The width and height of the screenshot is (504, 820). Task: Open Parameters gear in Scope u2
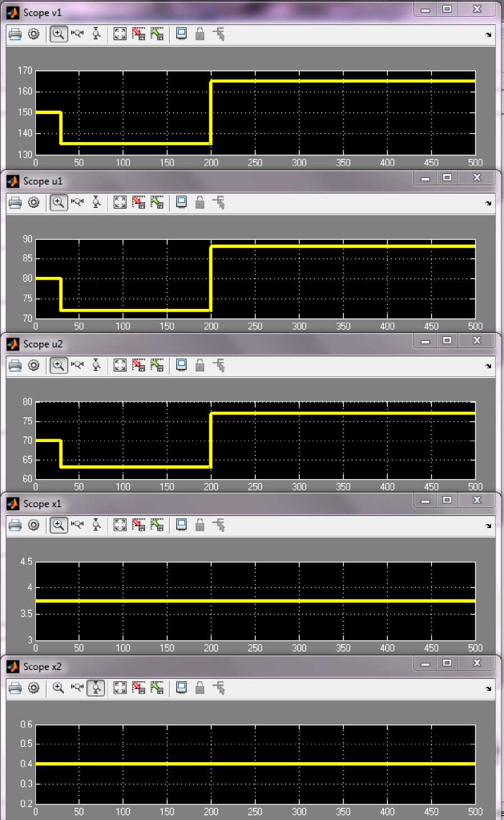coord(34,366)
